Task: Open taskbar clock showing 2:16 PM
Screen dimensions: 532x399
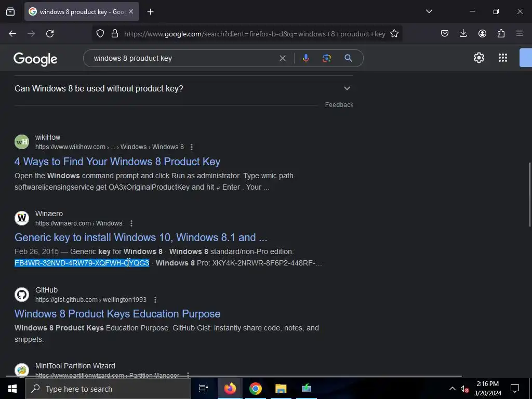Action: tap(487, 389)
